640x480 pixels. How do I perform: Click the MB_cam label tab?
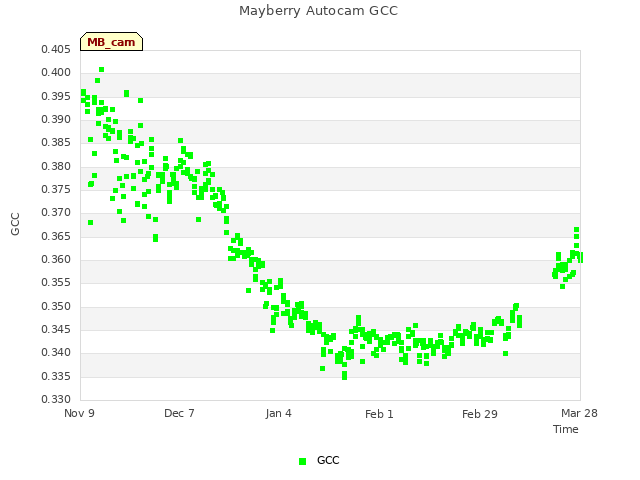111,42
